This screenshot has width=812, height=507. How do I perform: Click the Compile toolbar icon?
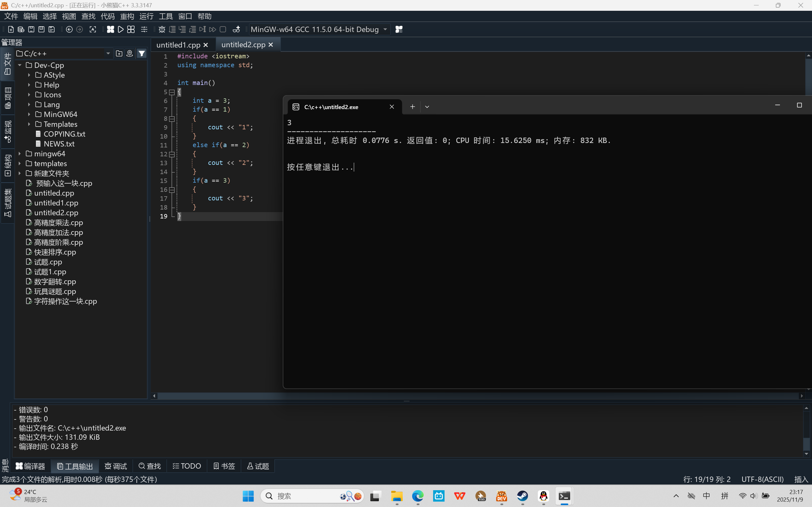click(x=110, y=29)
